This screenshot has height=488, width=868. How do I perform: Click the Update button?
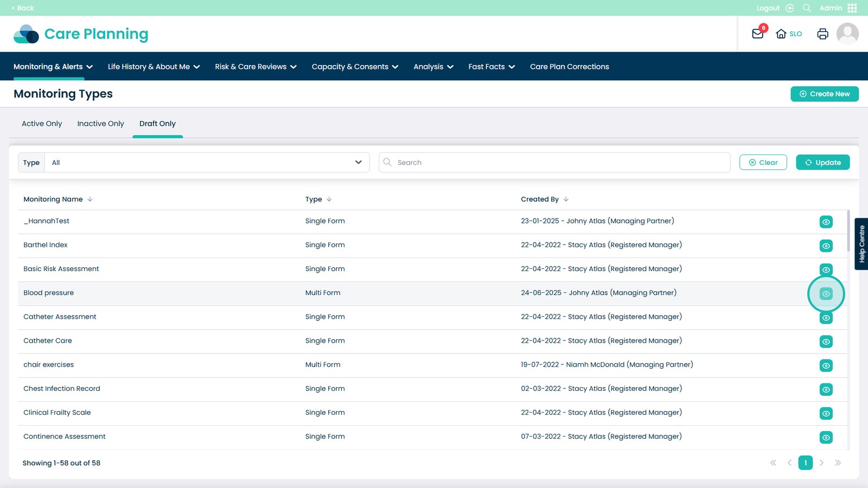(823, 163)
